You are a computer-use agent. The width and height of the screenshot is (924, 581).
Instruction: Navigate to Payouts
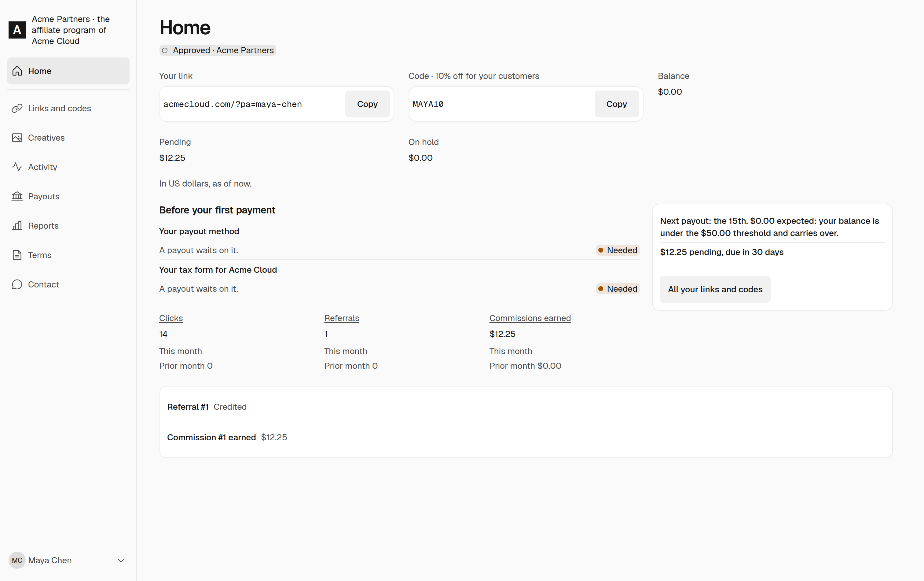coord(68,196)
